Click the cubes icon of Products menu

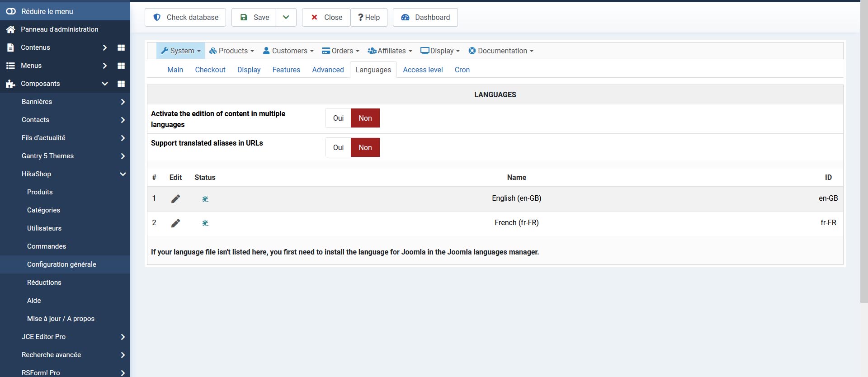coord(213,51)
